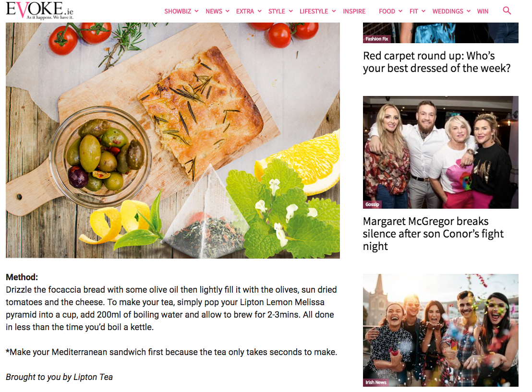
Task: Read Margaret McGregor breaks silence headline
Action: (433, 234)
